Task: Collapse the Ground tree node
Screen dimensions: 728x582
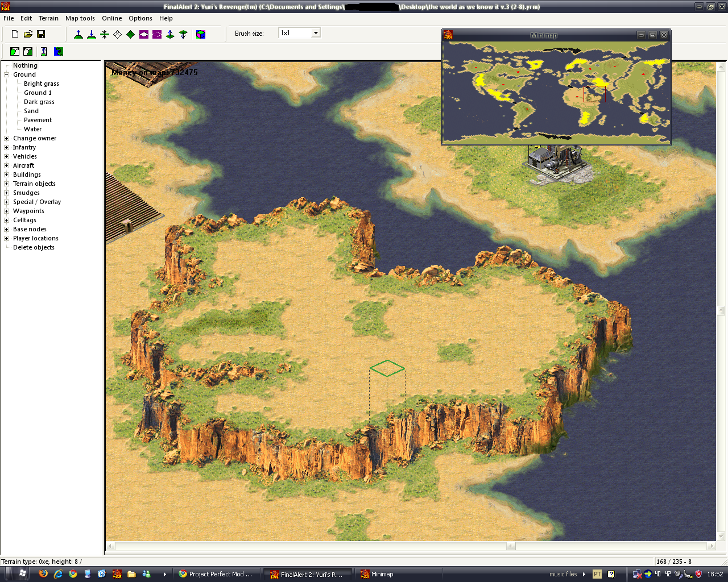Action: tap(7, 74)
